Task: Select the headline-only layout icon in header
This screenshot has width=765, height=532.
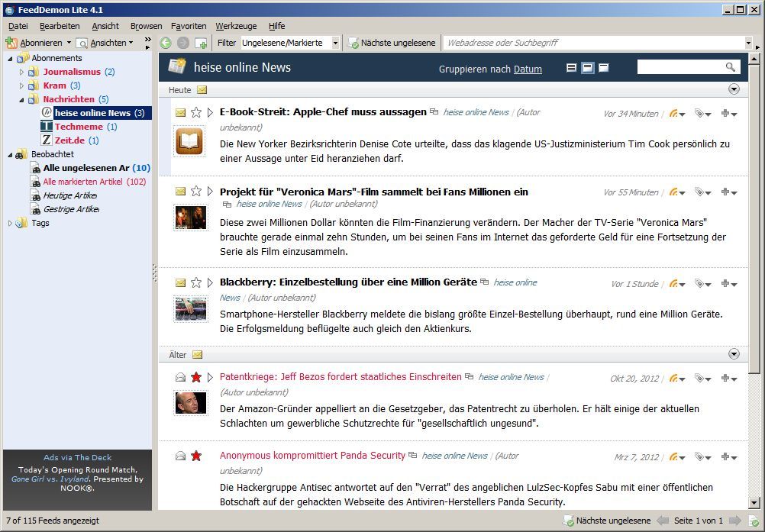Action: coord(603,68)
